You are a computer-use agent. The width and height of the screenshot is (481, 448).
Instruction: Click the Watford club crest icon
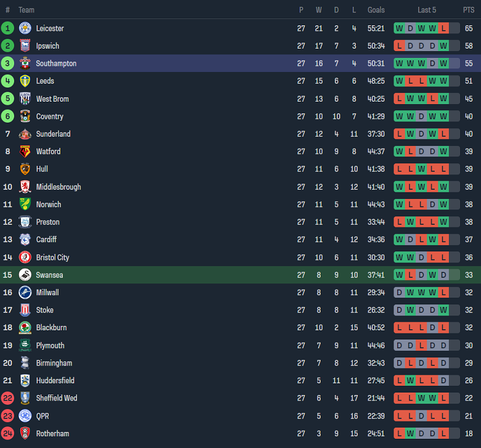click(25, 152)
